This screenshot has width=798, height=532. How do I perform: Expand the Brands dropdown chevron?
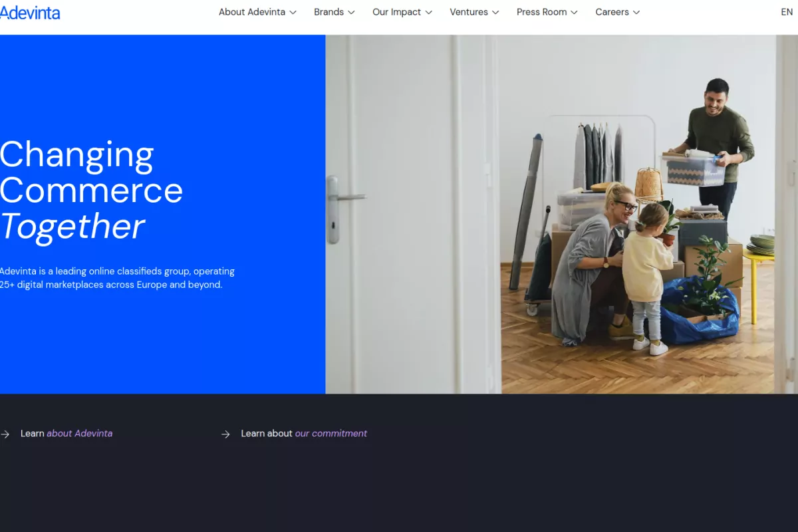click(351, 12)
